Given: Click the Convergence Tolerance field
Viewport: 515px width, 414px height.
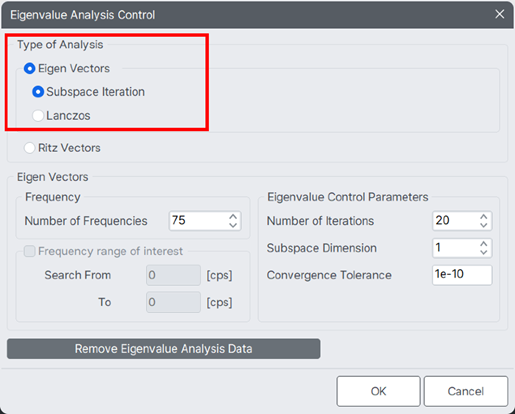Looking at the screenshot, I should (462, 275).
